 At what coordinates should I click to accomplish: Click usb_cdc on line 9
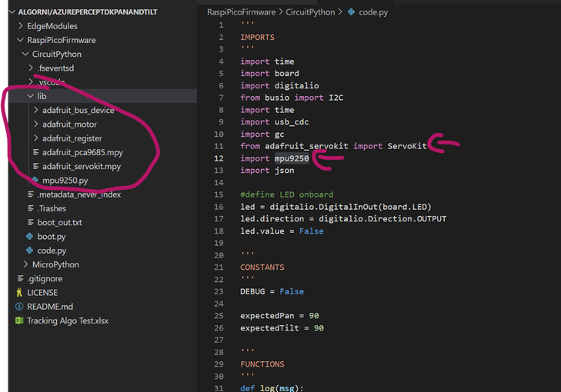pyautogui.click(x=292, y=122)
